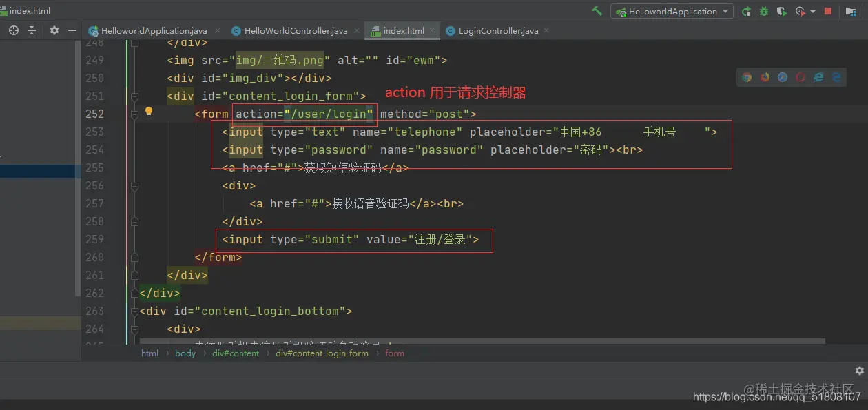Toggle the fold marker at line 261
The width and height of the screenshot is (868, 410).
pos(134,276)
